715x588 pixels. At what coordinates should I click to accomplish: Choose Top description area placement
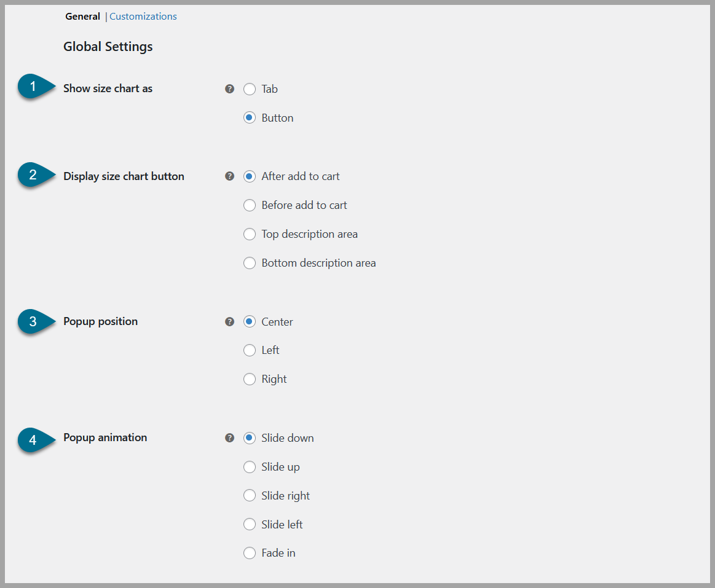(x=250, y=234)
